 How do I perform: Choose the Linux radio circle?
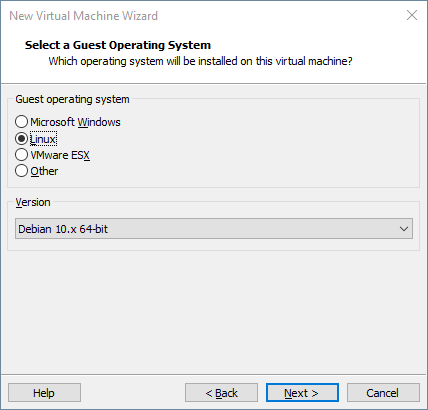click(21, 139)
